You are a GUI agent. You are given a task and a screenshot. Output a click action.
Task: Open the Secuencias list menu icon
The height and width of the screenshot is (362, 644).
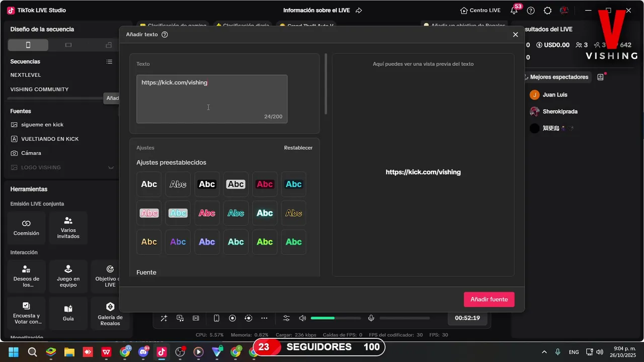pyautogui.click(x=109, y=62)
